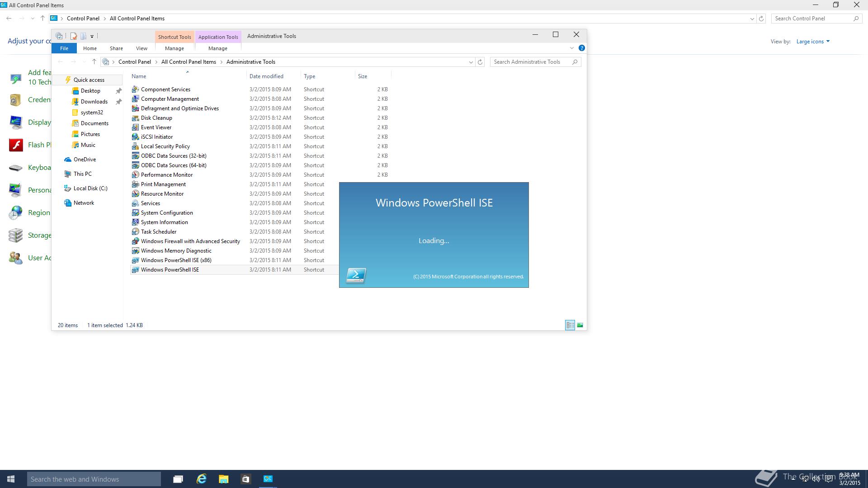Viewport: 868px width, 488px height.
Task: Click the Performance Monitor shortcut icon
Action: 135,175
